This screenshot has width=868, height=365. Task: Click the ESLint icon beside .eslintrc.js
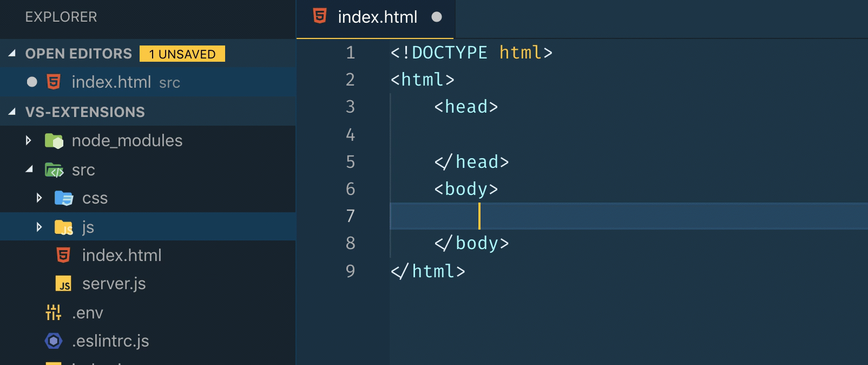click(54, 341)
